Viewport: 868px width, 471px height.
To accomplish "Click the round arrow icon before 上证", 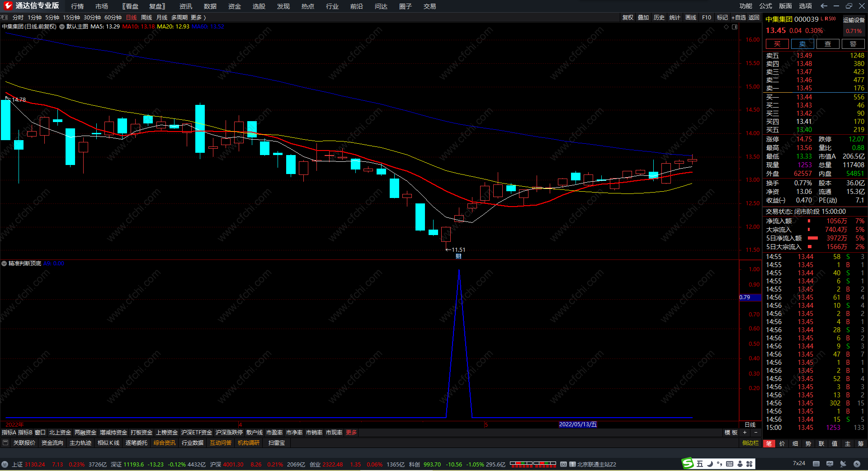I will tap(5, 464).
